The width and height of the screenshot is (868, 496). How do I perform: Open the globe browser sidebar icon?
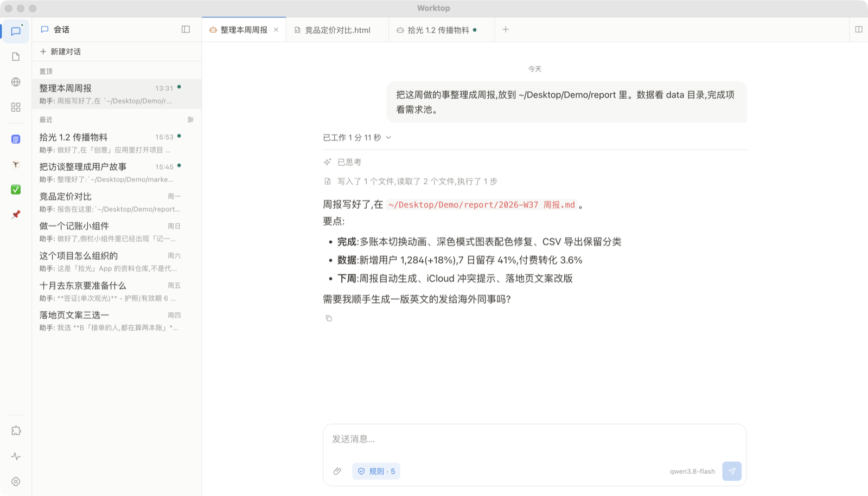16,82
